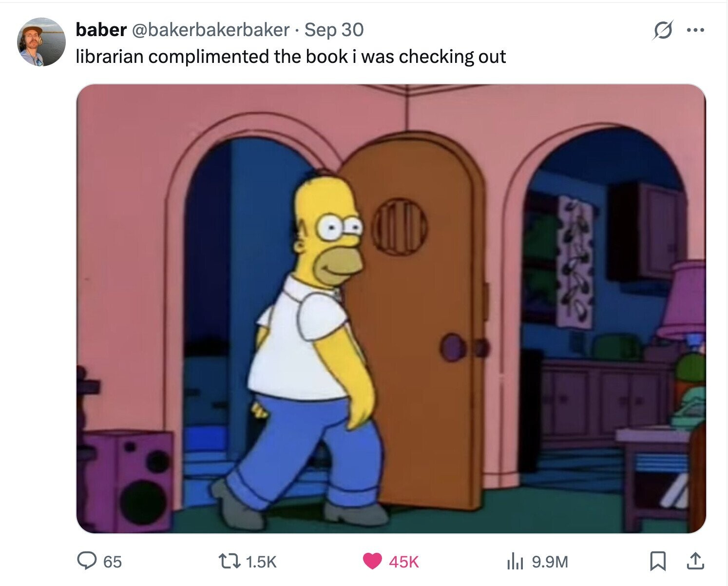Open the @bakerbakerbaker handle link
728x586 pixels.
pyautogui.click(x=210, y=30)
